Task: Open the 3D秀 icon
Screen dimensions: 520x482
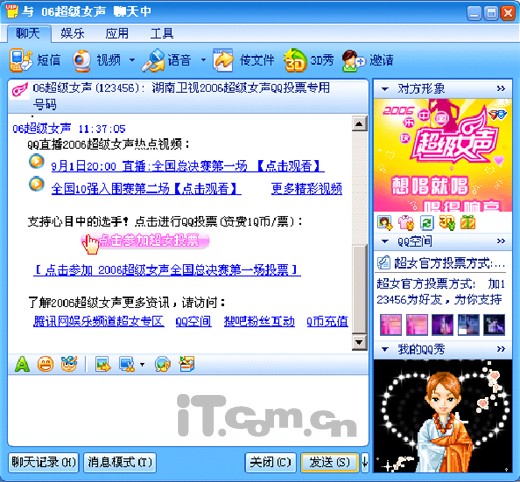Action: point(295,61)
